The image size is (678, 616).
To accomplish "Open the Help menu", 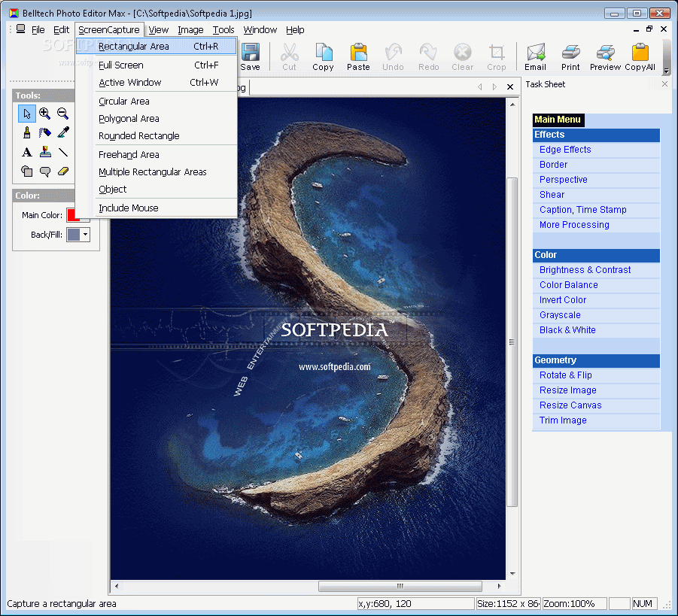I will pos(295,30).
